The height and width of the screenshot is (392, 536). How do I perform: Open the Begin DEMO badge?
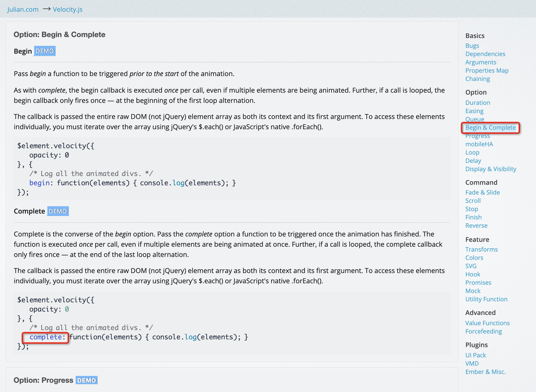45,51
